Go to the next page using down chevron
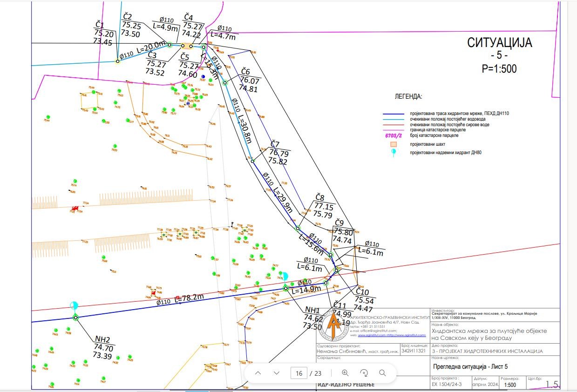The image size is (577, 392). [x=276, y=373]
